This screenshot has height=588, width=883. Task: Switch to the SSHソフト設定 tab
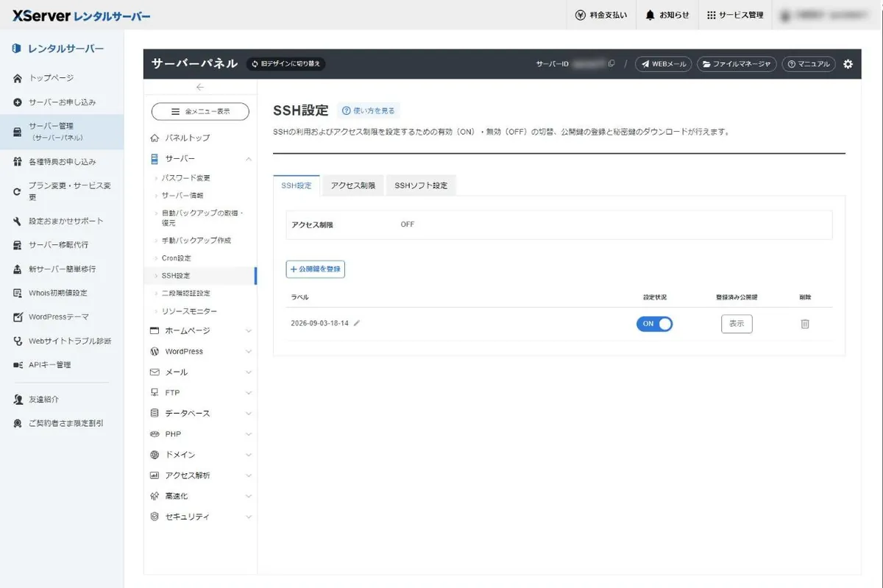click(x=421, y=185)
